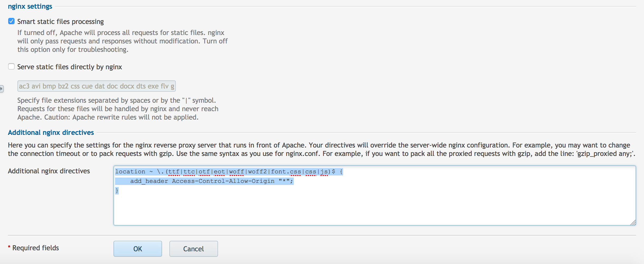The height and width of the screenshot is (264, 644).
Task: Click the Additional nginx directives field label
Action: pyautogui.click(x=49, y=171)
